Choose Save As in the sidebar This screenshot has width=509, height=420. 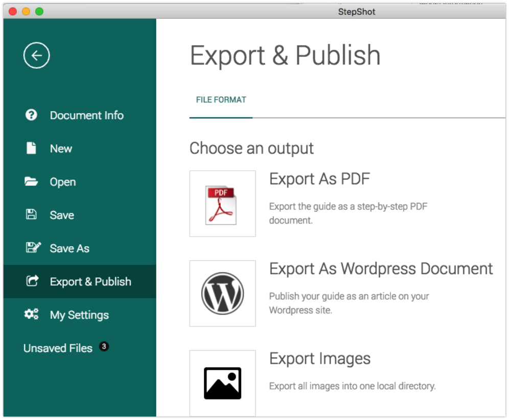pos(80,248)
